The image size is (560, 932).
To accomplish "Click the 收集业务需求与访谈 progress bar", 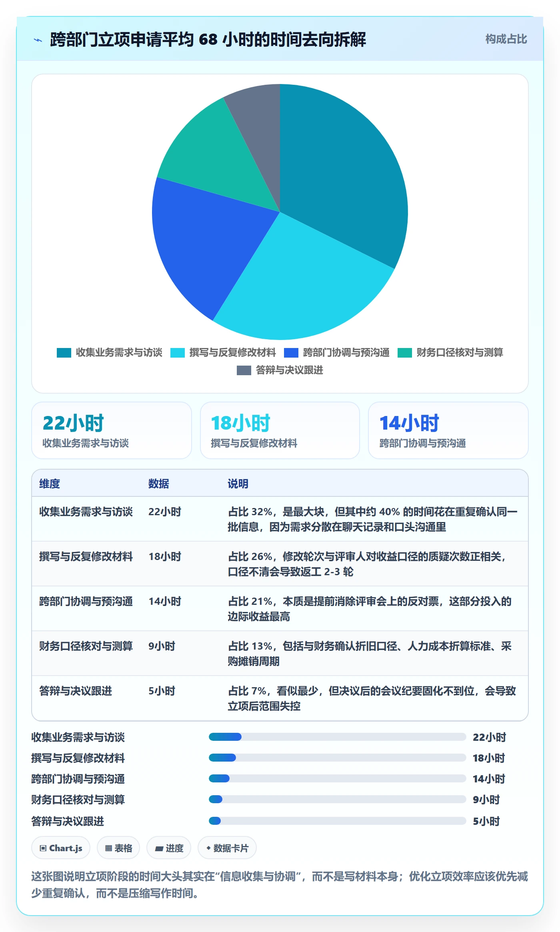I will click(337, 737).
